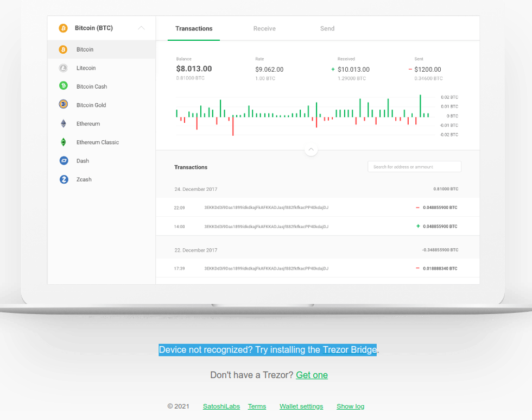Screen dimensions: 532x420
Task: Click the Show log link
Action: (x=350, y=406)
